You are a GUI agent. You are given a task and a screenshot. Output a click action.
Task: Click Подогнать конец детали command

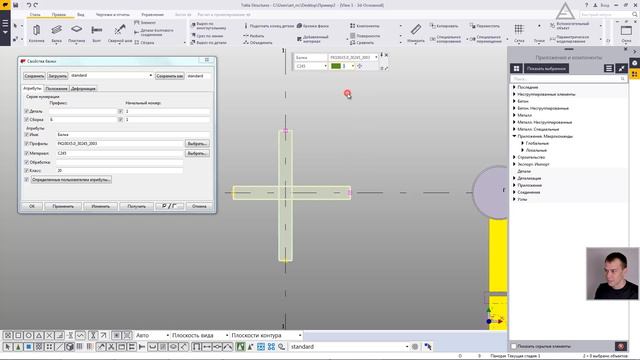point(269,26)
